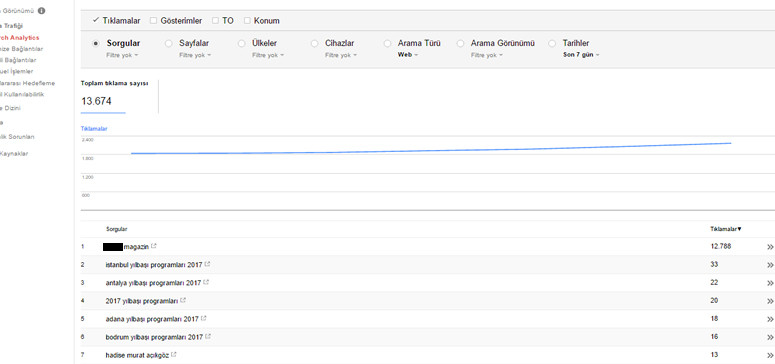Enable the Konum checkbox
Viewport: 775px width, 364px height.
[x=247, y=21]
